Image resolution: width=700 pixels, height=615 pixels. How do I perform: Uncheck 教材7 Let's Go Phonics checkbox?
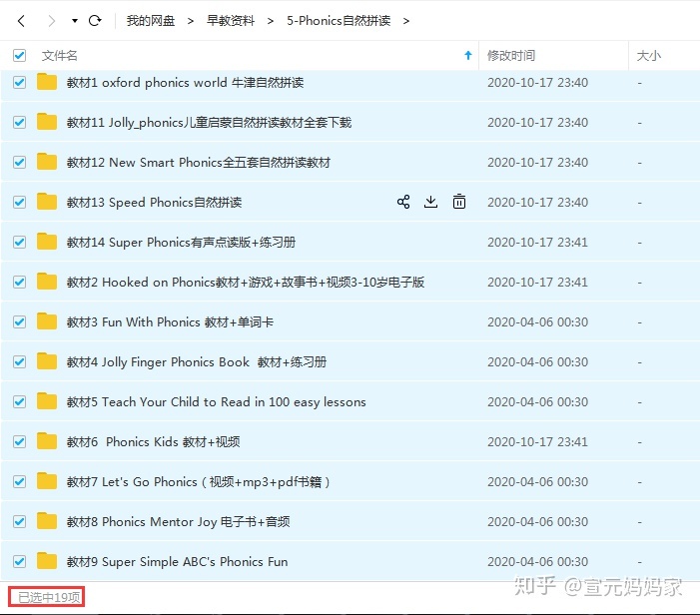[x=19, y=482]
